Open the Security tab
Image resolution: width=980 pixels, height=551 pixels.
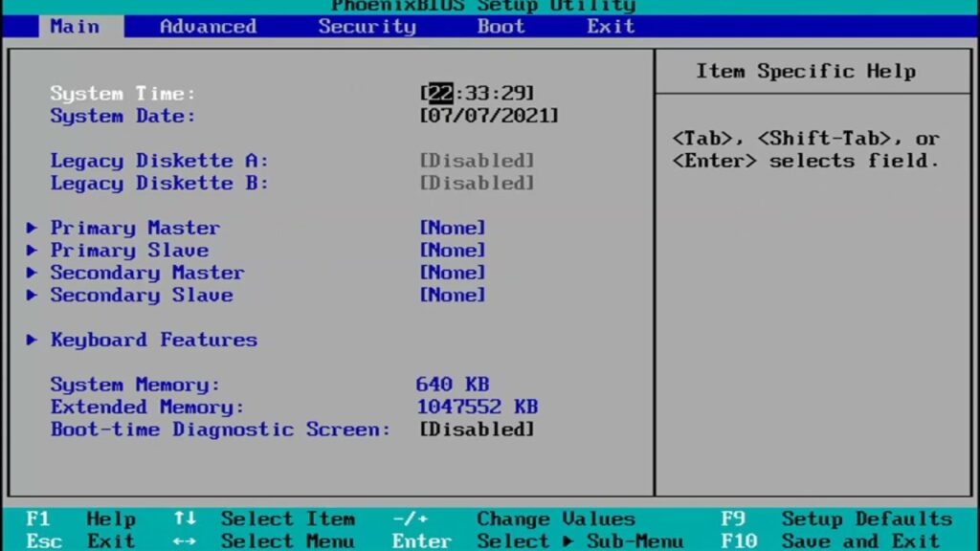click(x=367, y=27)
